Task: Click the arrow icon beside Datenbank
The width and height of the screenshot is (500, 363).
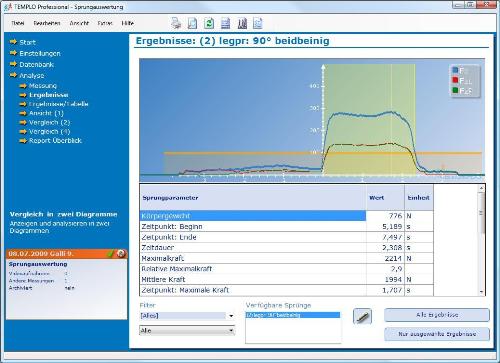Action: [x=13, y=64]
